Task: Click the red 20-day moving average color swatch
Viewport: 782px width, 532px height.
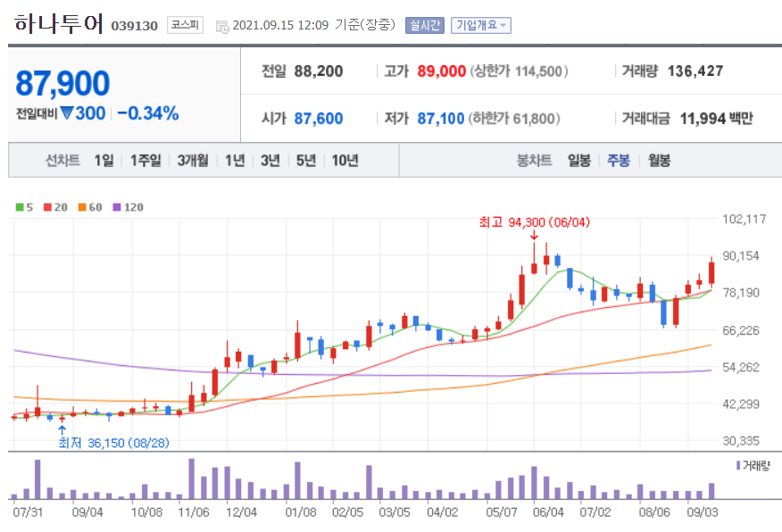Action: point(46,206)
